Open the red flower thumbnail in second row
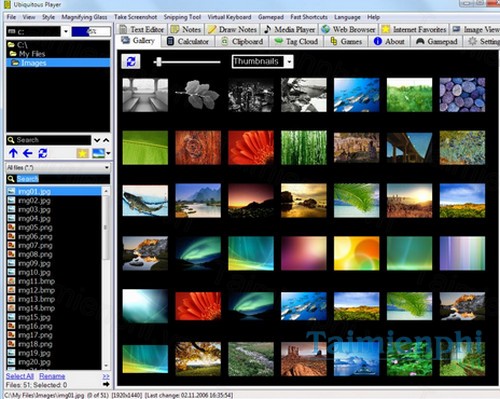Image resolution: width=500 pixels, height=399 pixels. (251, 148)
